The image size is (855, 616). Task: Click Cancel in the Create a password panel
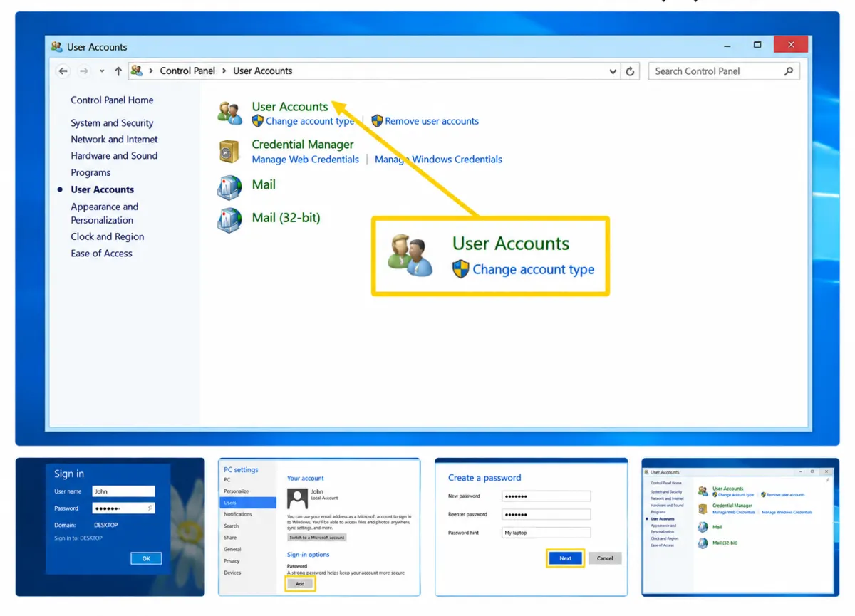[x=605, y=558]
